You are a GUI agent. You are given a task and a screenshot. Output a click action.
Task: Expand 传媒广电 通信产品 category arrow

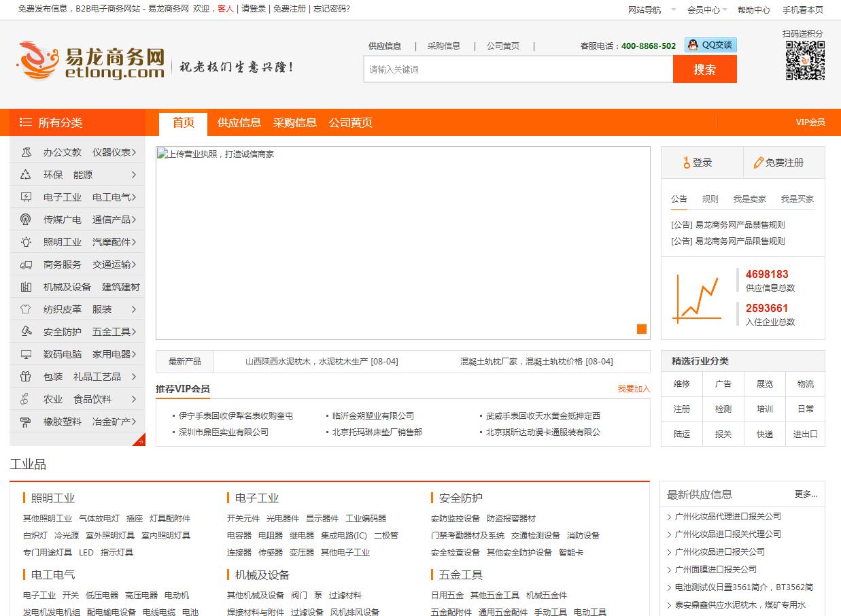pyautogui.click(x=134, y=220)
